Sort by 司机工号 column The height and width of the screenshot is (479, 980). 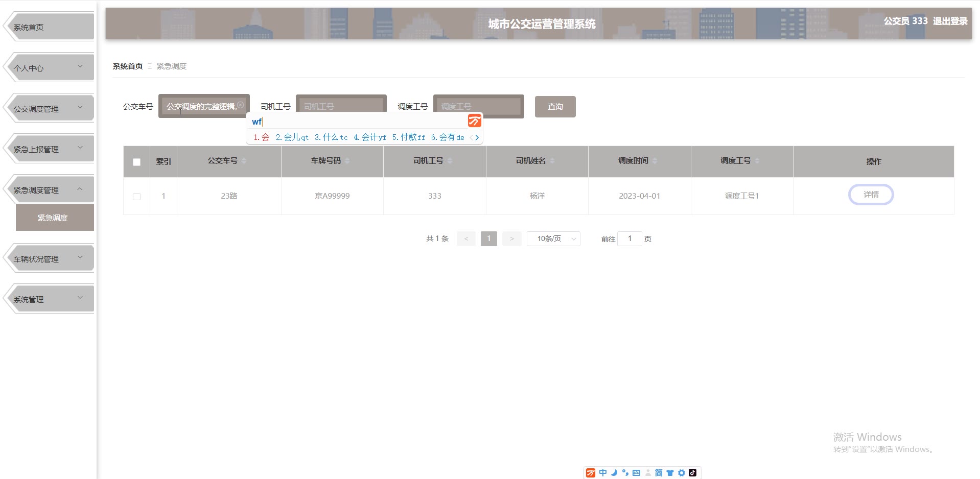pyautogui.click(x=450, y=161)
